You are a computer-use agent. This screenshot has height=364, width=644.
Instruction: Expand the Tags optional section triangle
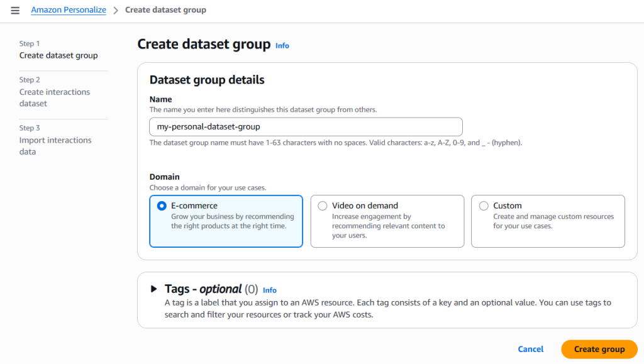pyautogui.click(x=153, y=289)
